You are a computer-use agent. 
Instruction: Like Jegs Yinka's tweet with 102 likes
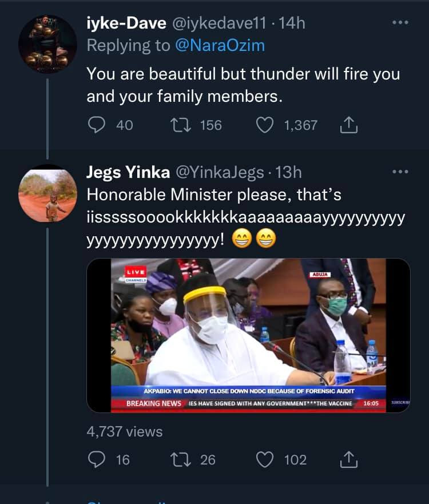click(x=265, y=459)
